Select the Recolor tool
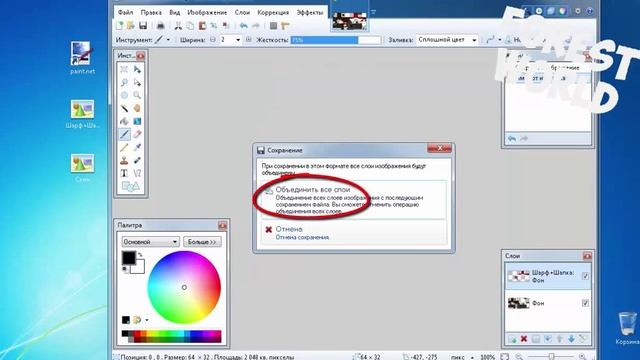This screenshot has height=360, width=640. point(137,160)
